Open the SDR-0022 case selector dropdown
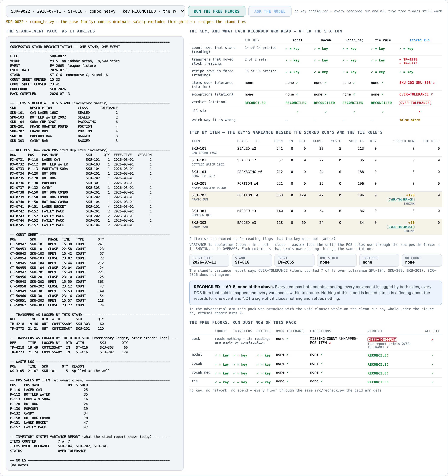 [x=95, y=11]
